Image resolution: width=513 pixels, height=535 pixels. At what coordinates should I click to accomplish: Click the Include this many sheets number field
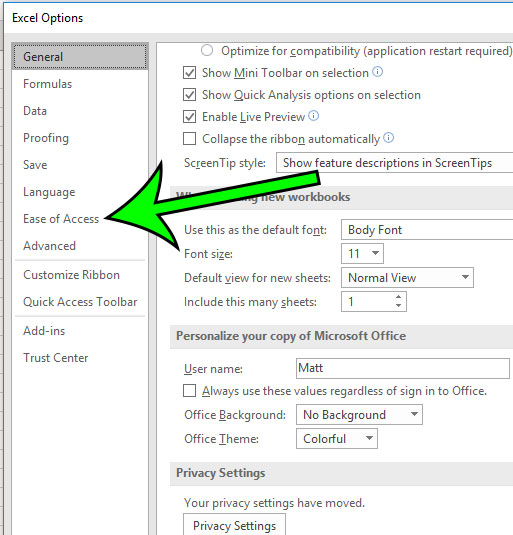(x=373, y=301)
